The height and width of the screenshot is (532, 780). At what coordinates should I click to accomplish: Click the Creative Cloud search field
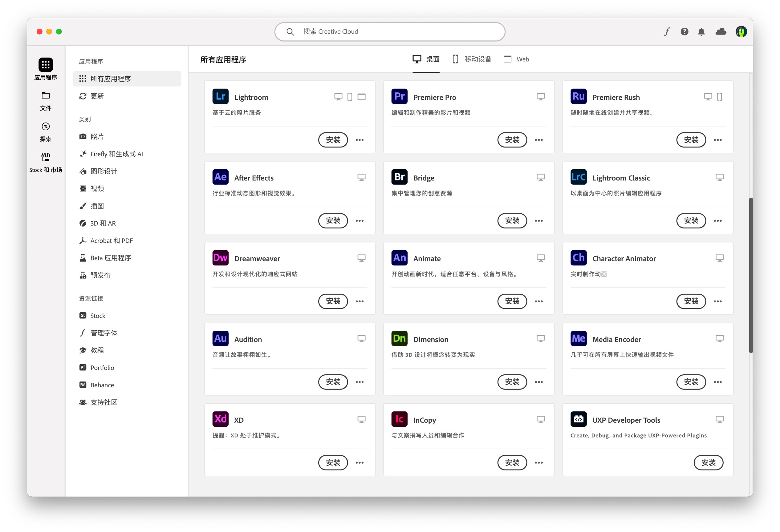pos(389,31)
